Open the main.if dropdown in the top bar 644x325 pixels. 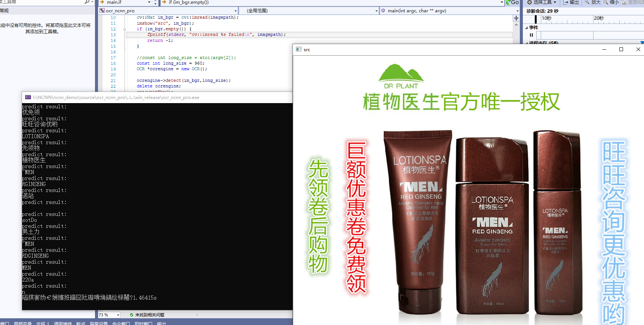click(149, 2)
